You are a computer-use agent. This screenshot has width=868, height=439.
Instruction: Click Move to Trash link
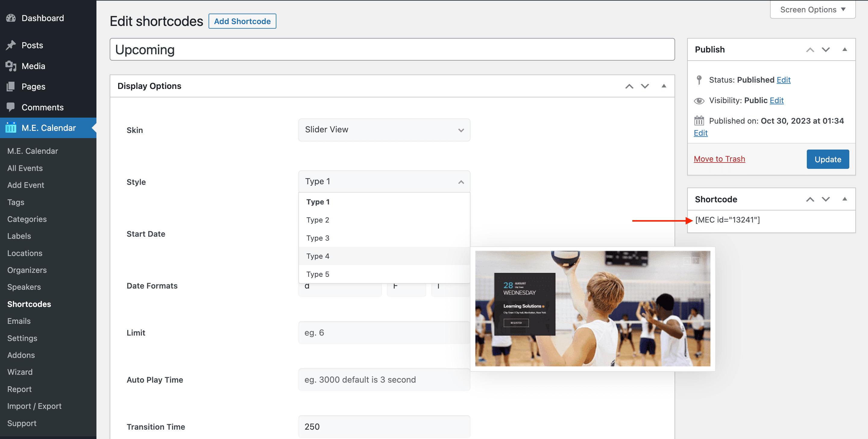pos(719,159)
